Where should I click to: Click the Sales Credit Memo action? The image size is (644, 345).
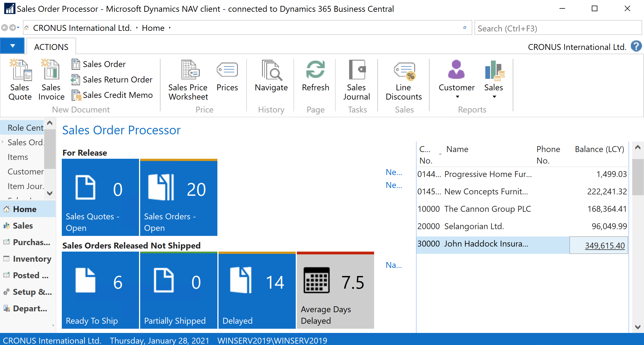[112, 95]
